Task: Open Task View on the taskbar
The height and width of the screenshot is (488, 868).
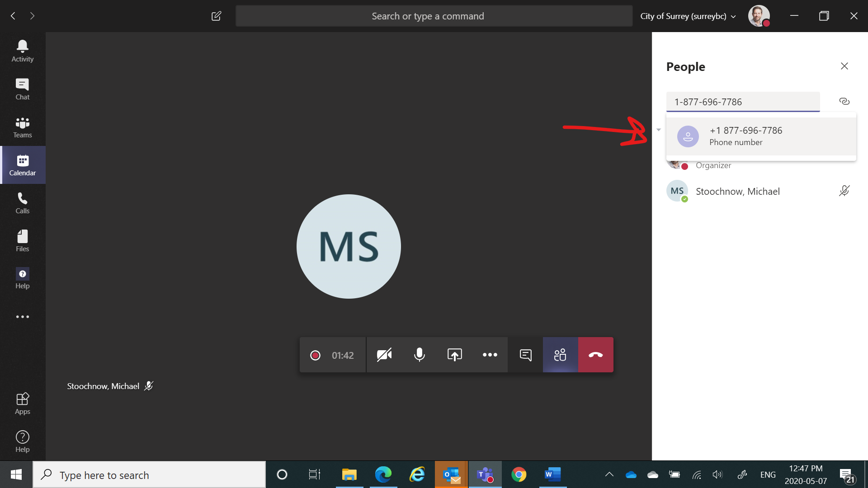Action: point(315,474)
